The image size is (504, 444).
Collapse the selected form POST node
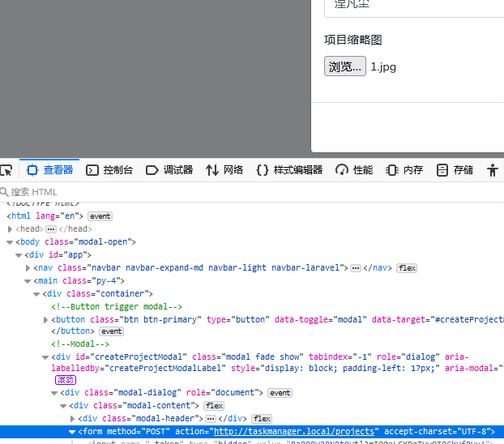[73, 432]
